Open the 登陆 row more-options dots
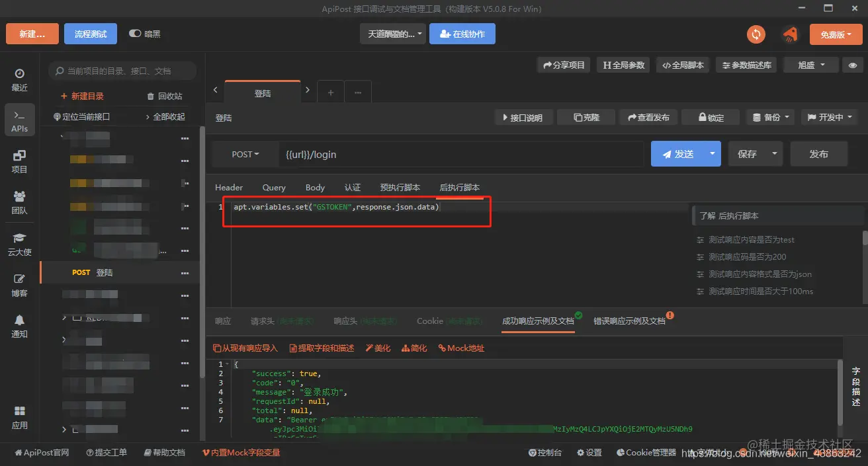 (x=185, y=272)
